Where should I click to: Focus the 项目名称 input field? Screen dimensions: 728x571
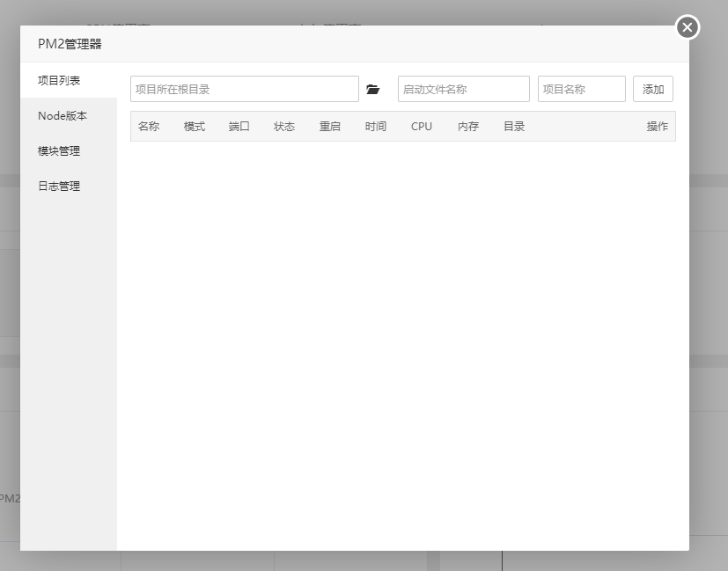point(582,89)
